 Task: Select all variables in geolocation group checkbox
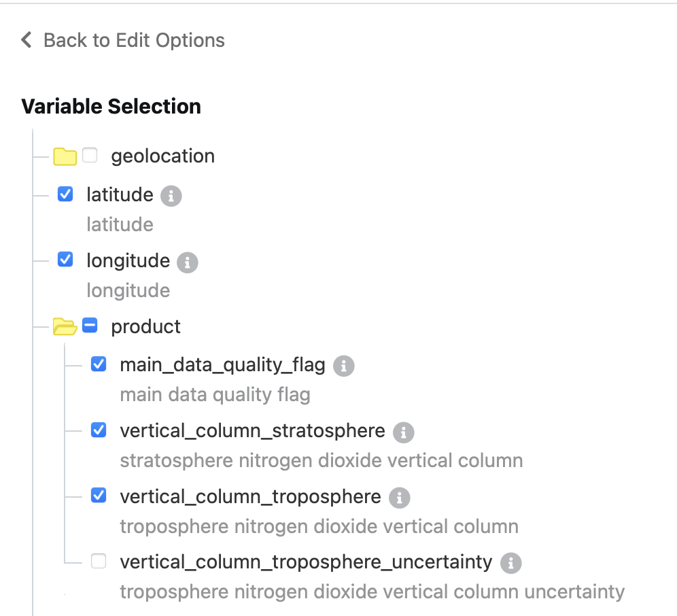click(x=90, y=156)
